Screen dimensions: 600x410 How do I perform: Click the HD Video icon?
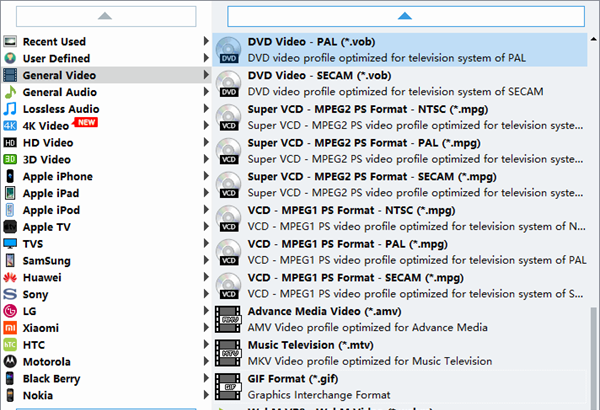click(10, 142)
